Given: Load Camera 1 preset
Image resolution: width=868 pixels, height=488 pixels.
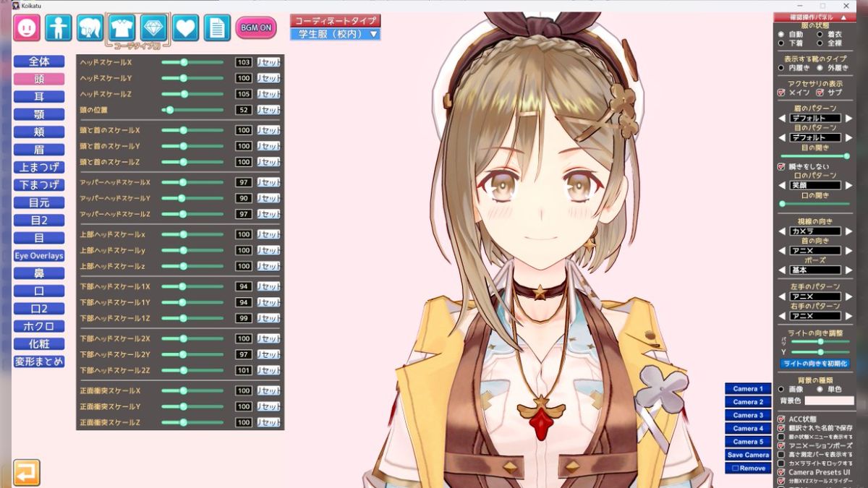Looking at the screenshot, I should [x=748, y=389].
